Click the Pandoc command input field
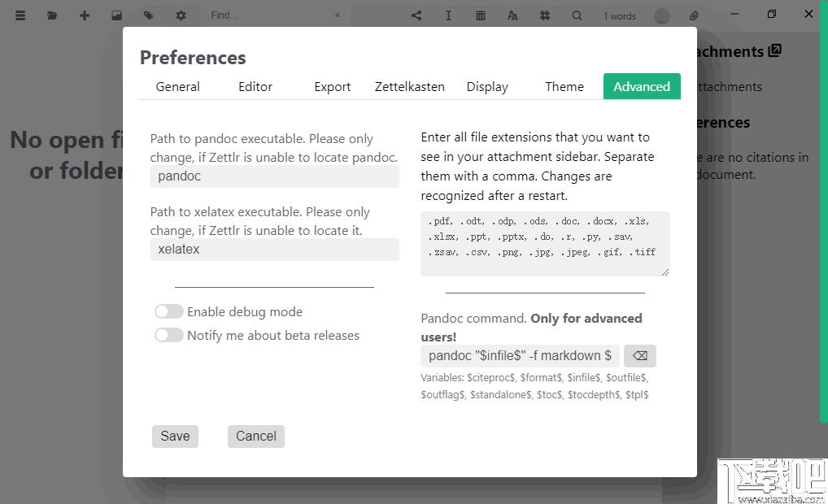This screenshot has width=828, height=504. [520, 356]
